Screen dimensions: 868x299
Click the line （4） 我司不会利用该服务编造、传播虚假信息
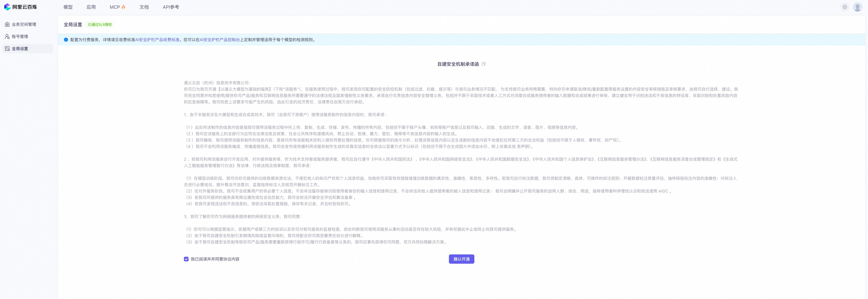(x=359, y=147)
